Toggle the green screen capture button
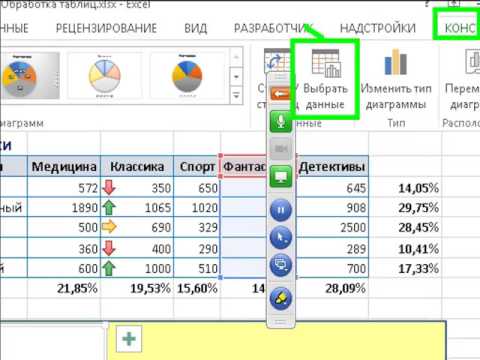This screenshot has height=360, width=480. click(x=281, y=176)
